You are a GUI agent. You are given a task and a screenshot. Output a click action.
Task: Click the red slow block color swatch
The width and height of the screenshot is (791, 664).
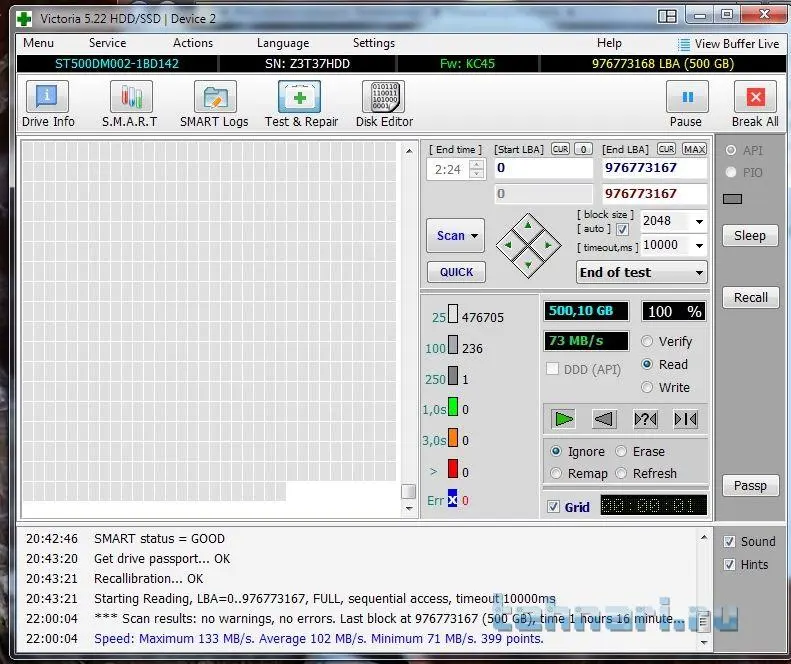[453, 469]
